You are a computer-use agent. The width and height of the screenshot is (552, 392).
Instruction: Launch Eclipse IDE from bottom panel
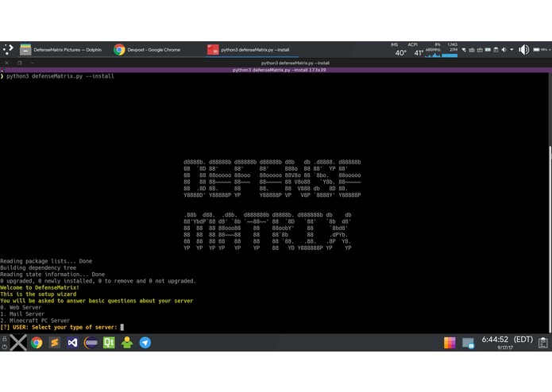tap(91, 343)
